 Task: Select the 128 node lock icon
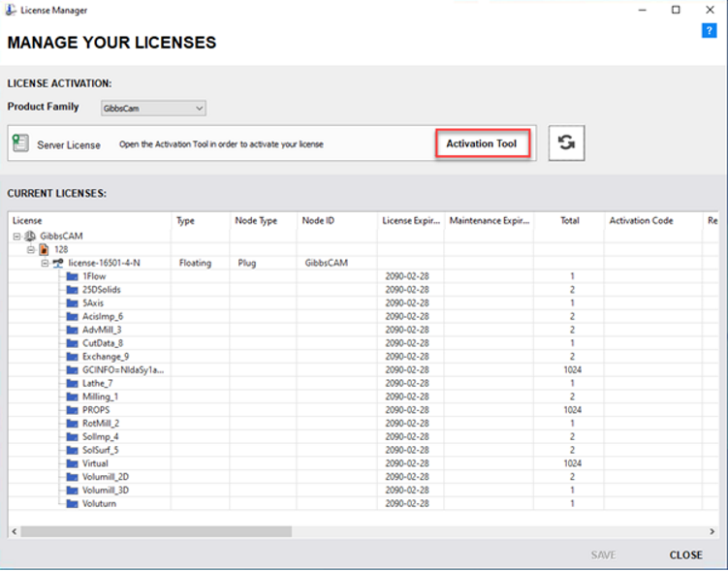click(x=44, y=249)
